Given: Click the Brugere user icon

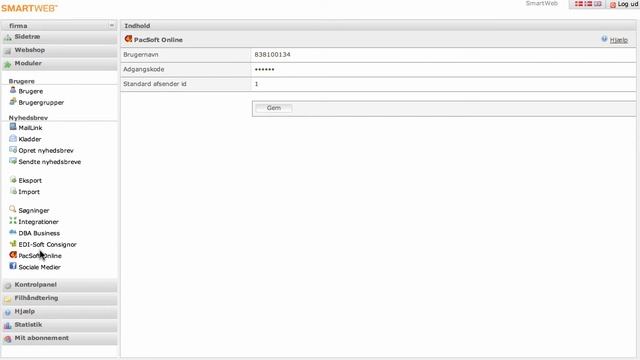Looking at the screenshot, I should pyautogui.click(x=13, y=90).
